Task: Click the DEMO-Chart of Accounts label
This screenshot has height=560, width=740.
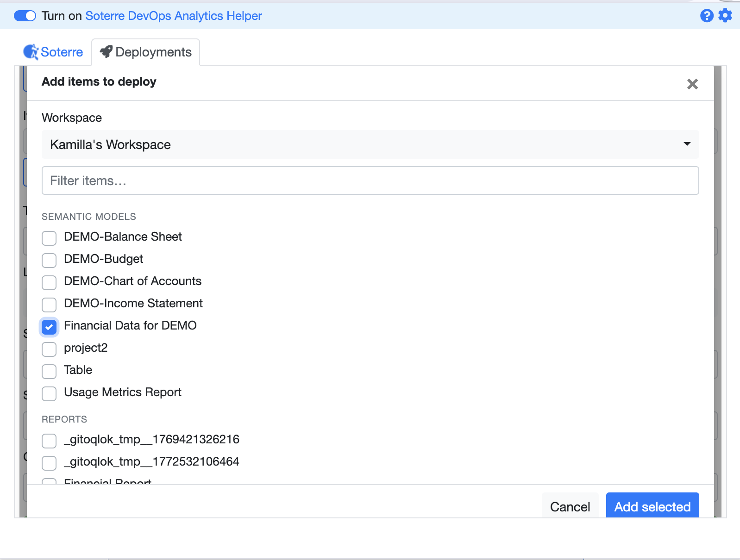Action: click(132, 281)
